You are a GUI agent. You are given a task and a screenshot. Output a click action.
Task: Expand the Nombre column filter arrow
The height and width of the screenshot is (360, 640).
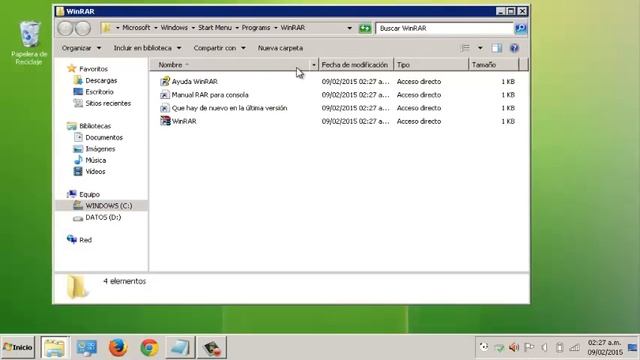(x=313, y=64)
